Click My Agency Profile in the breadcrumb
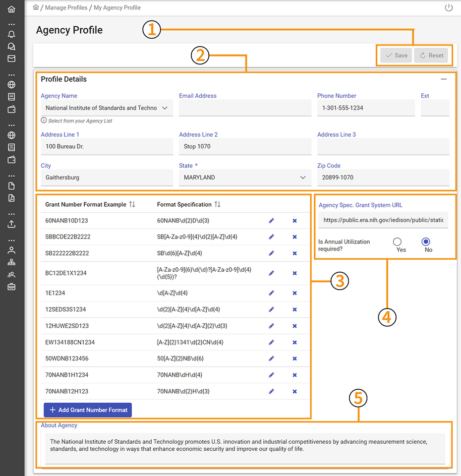The height and width of the screenshot is (476, 461). coord(117,7)
